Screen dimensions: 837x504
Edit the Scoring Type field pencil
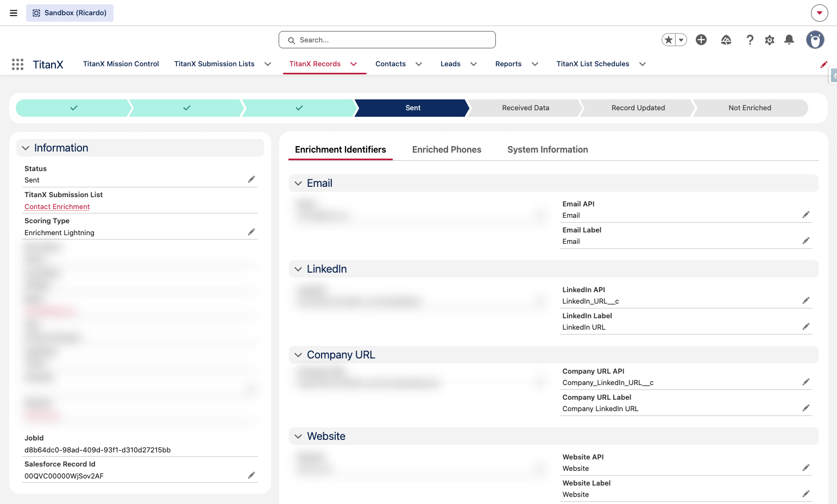point(251,232)
